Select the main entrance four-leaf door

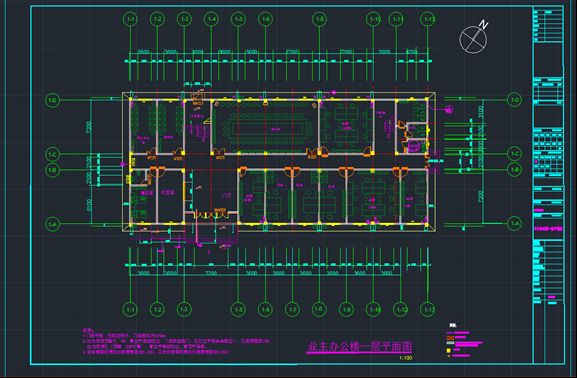point(211,214)
